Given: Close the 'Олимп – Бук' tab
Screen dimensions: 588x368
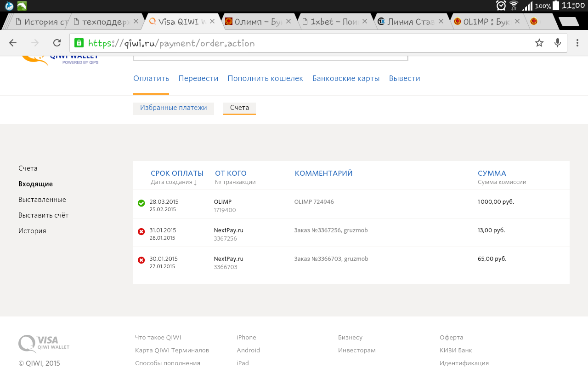Looking at the screenshot, I should [288, 21].
